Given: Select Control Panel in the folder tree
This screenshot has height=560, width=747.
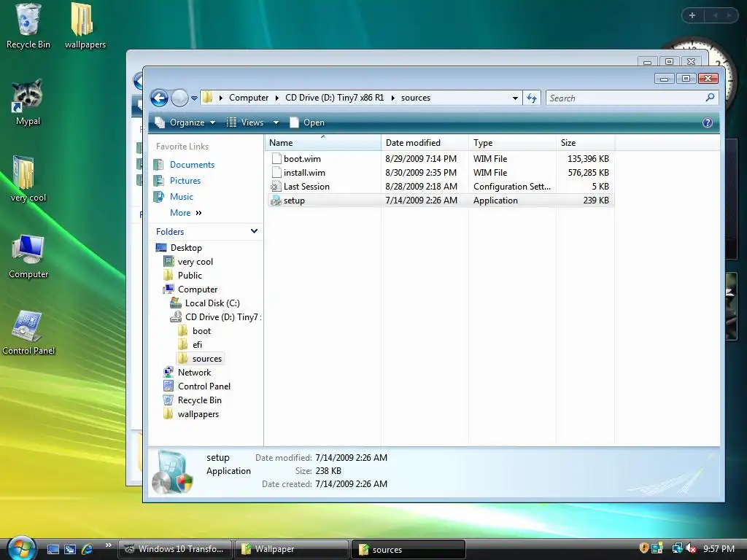Looking at the screenshot, I should click(197, 386).
